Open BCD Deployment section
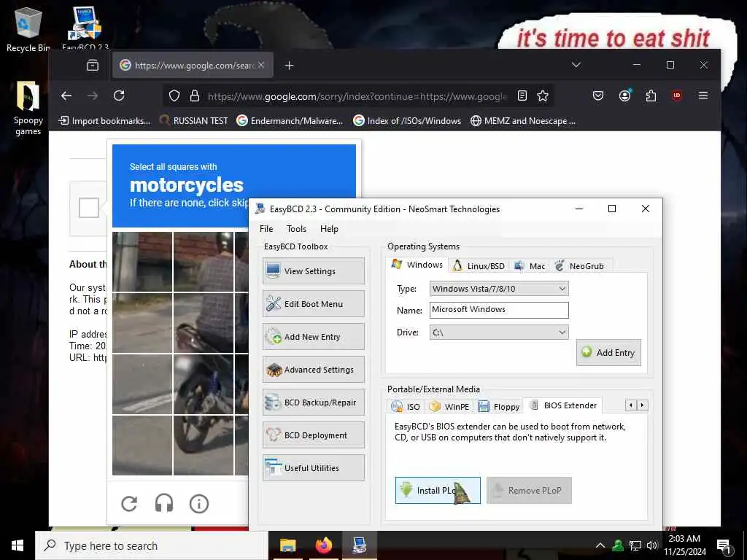The image size is (747, 560). (314, 435)
